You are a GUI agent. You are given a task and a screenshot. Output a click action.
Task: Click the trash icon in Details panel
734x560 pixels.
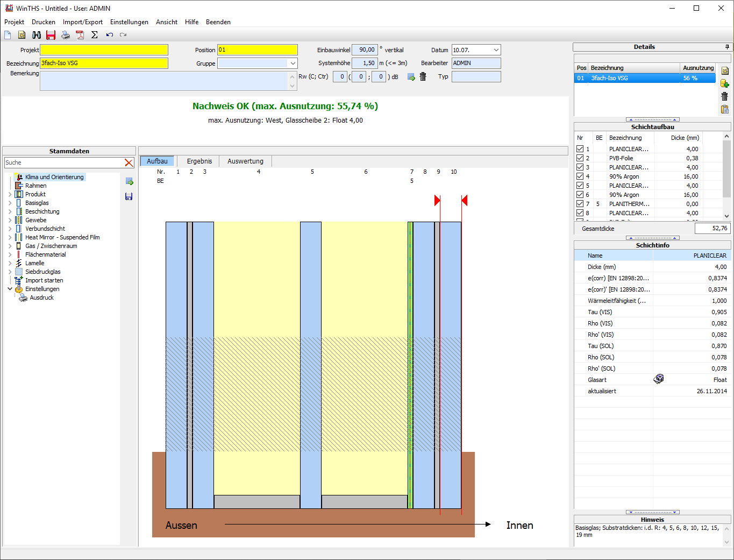pos(725,96)
